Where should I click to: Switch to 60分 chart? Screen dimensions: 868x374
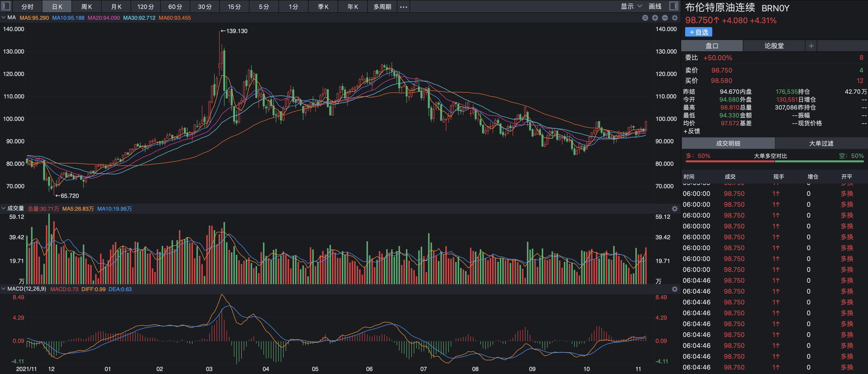tap(175, 7)
